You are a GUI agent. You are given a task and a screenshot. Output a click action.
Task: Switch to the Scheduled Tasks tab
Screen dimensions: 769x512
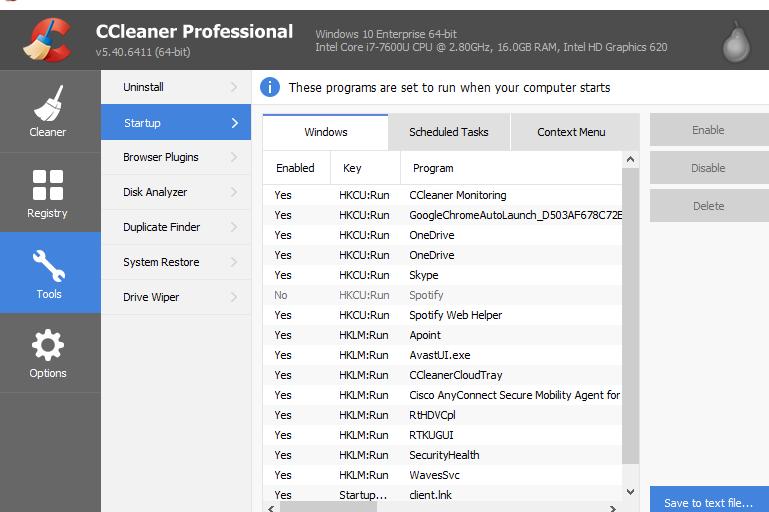pyautogui.click(x=449, y=132)
